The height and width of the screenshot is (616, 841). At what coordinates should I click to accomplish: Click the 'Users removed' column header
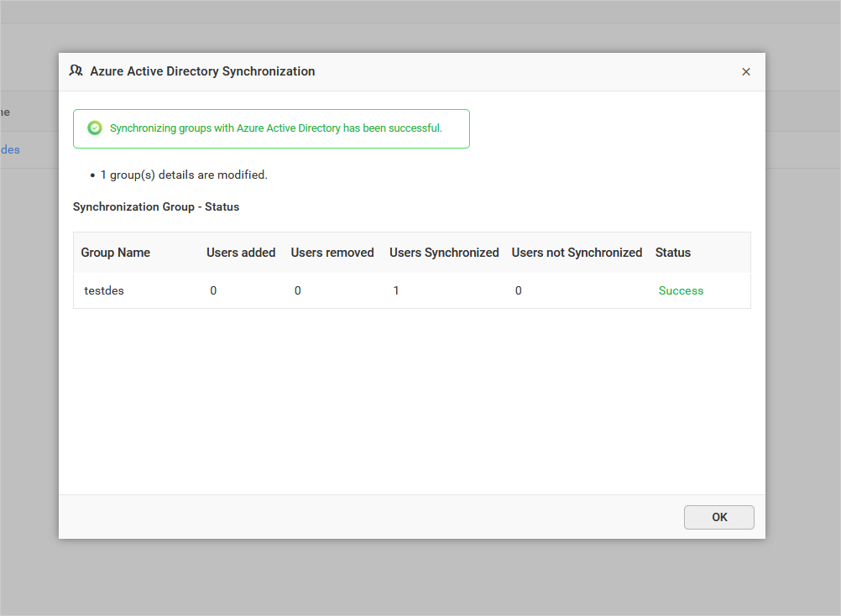pyautogui.click(x=332, y=252)
